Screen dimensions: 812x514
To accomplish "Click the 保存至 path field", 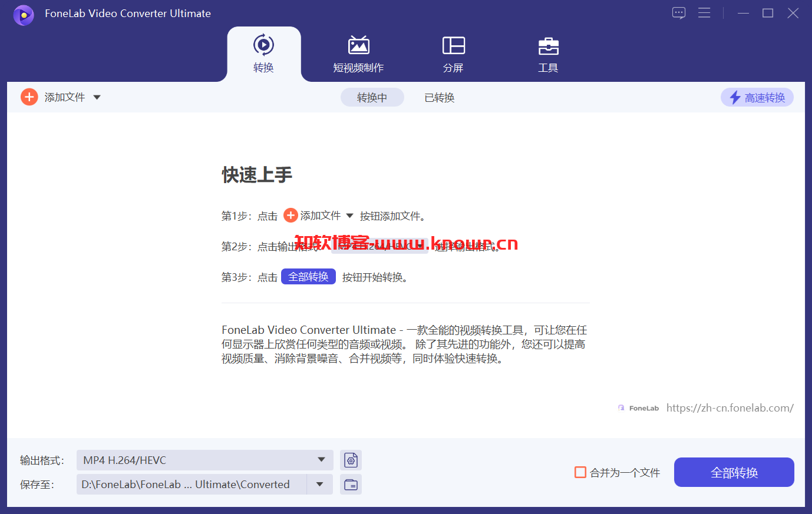I will [192, 484].
